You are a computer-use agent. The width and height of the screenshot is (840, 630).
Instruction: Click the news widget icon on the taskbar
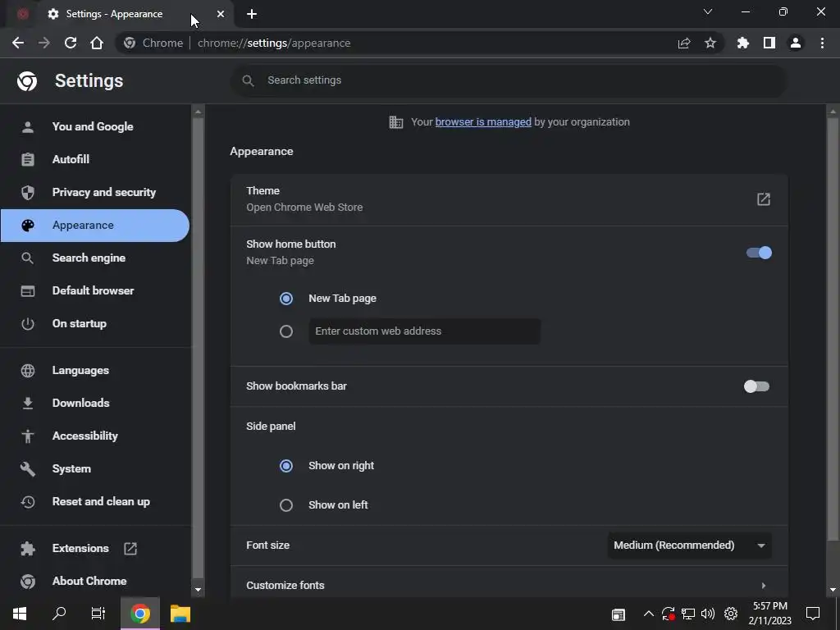(619, 614)
